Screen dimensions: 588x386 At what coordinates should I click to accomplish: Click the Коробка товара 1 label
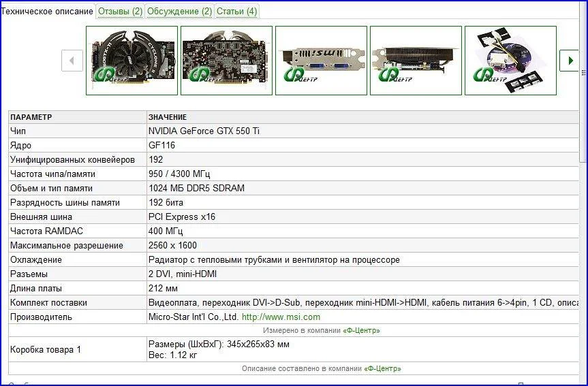[x=46, y=350]
